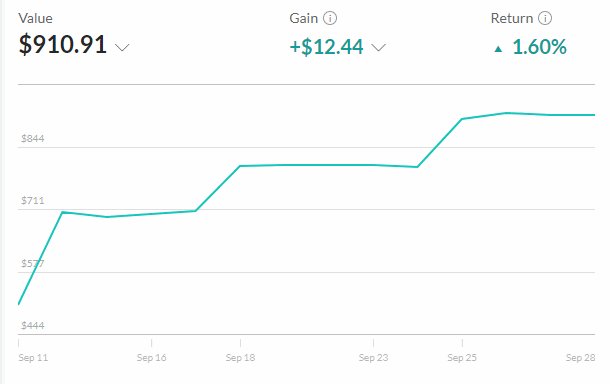610x384 pixels.
Task: Click the $444 axis label
Action: tap(33, 326)
